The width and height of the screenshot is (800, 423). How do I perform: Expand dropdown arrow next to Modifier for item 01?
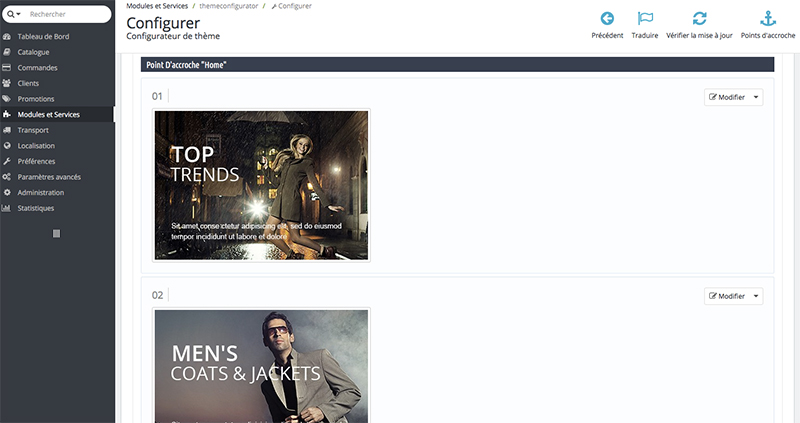[x=756, y=97]
